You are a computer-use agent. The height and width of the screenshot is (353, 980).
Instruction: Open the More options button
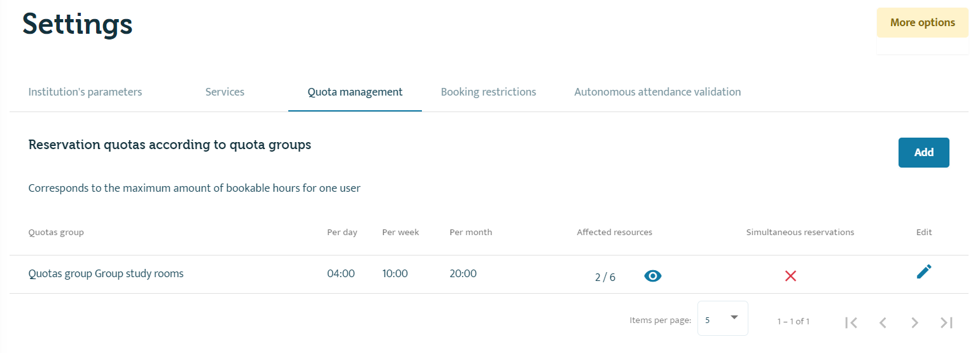[923, 23]
